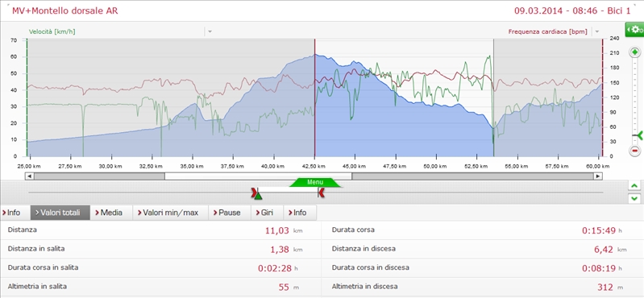Open the first Info tab

(11, 213)
